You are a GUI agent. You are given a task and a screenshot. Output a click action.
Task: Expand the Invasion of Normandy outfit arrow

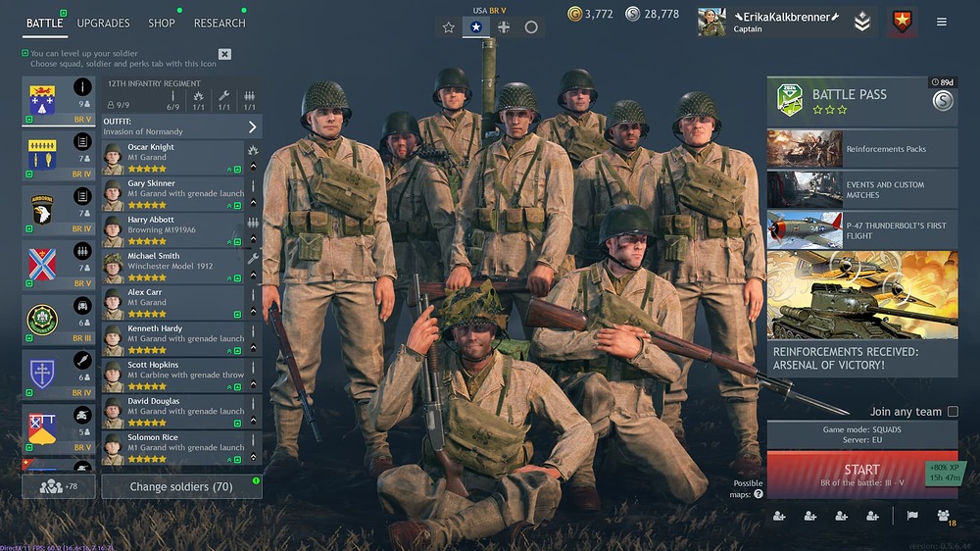(x=252, y=126)
